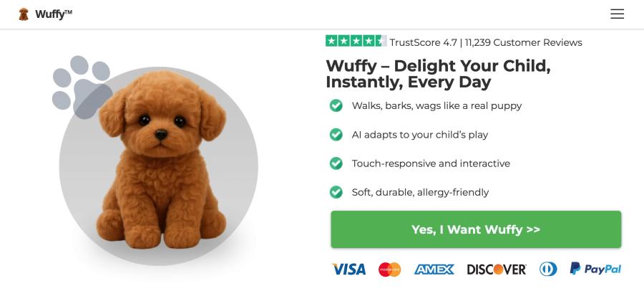Click the Wuffy™ brand name link
This screenshot has height=291, width=644.
tap(54, 14)
